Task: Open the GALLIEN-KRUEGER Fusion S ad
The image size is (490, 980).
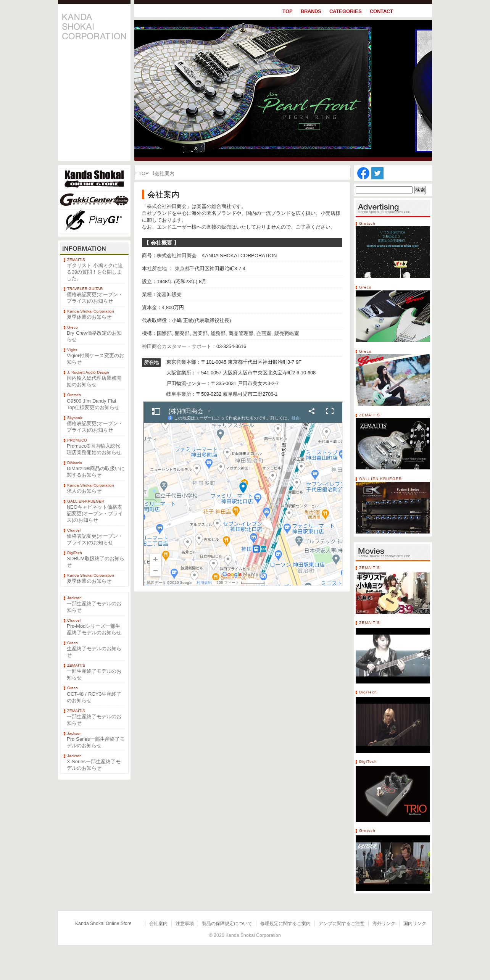Action: point(393,508)
